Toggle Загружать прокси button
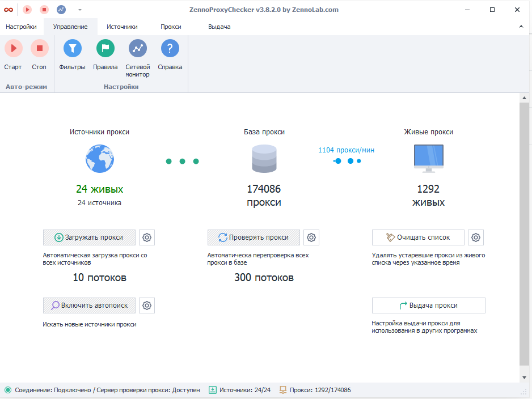532x399 pixels. (x=89, y=237)
